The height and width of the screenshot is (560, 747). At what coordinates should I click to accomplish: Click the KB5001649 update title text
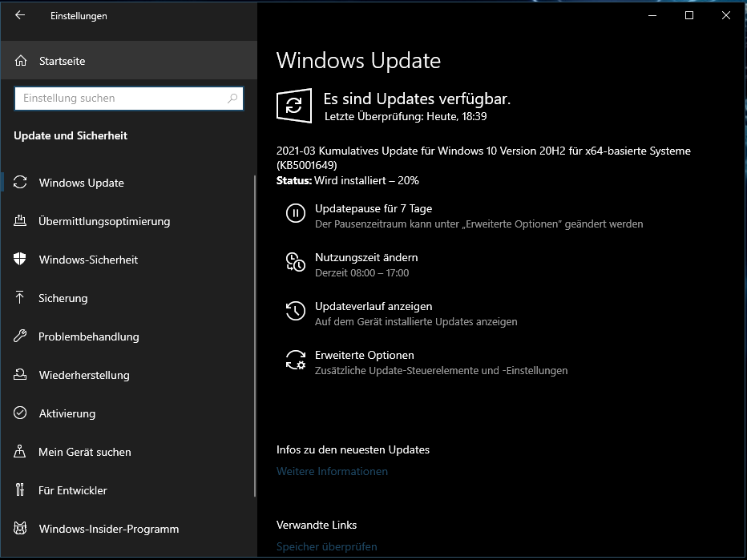click(483, 158)
